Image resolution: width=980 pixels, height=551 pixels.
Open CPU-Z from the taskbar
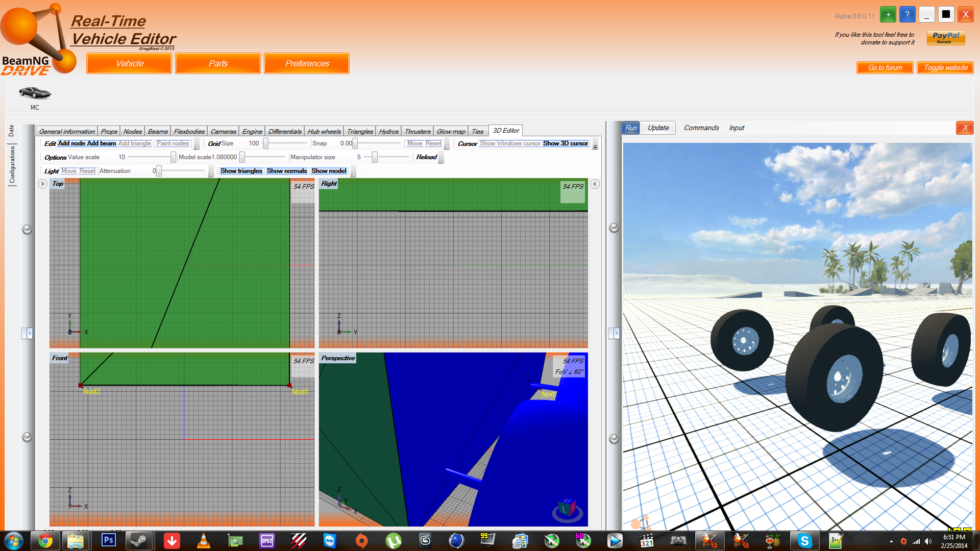pyautogui.click(x=266, y=541)
